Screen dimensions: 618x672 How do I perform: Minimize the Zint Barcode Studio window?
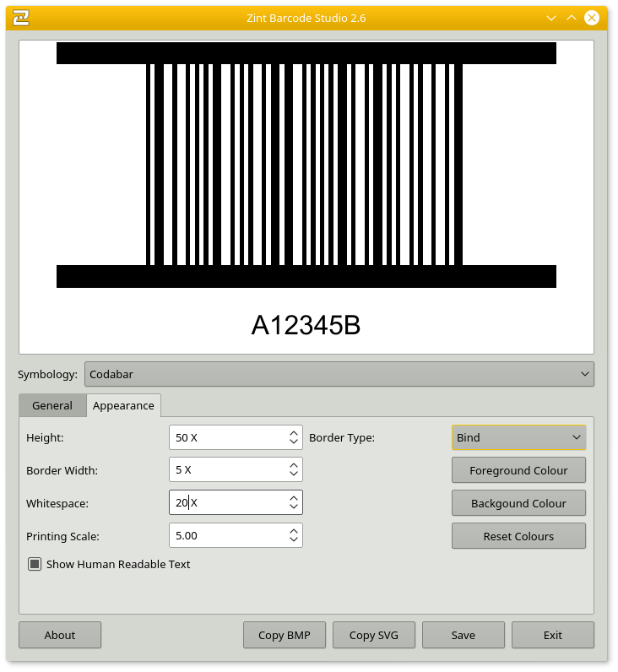pos(551,18)
